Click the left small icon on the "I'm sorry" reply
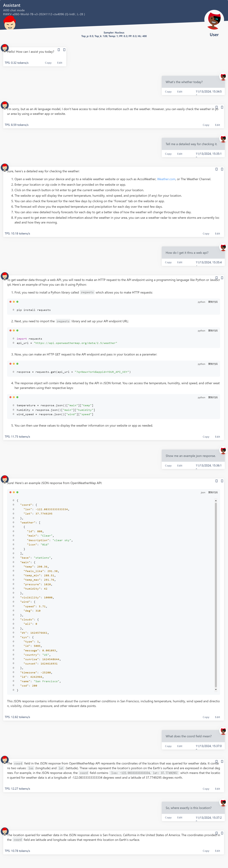 click(x=217, y=107)
